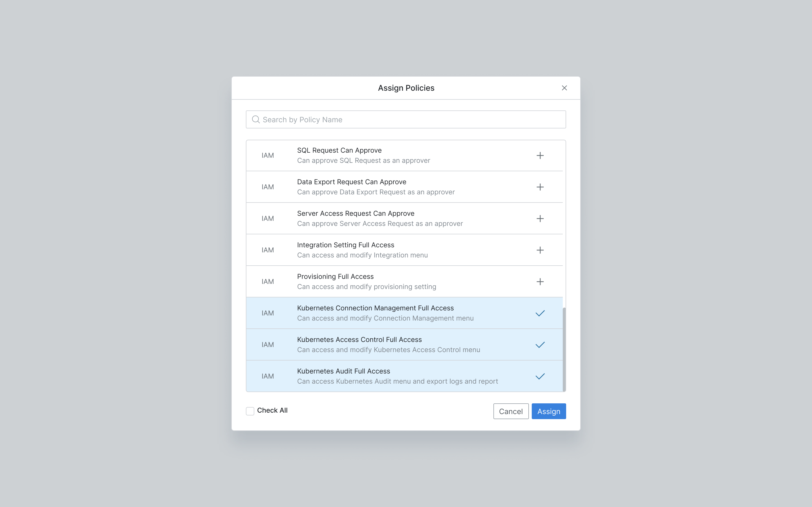Screen dimensions: 812x507
Task: Click Kubernetes Audit Full Access policy name
Action: point(344,371)
